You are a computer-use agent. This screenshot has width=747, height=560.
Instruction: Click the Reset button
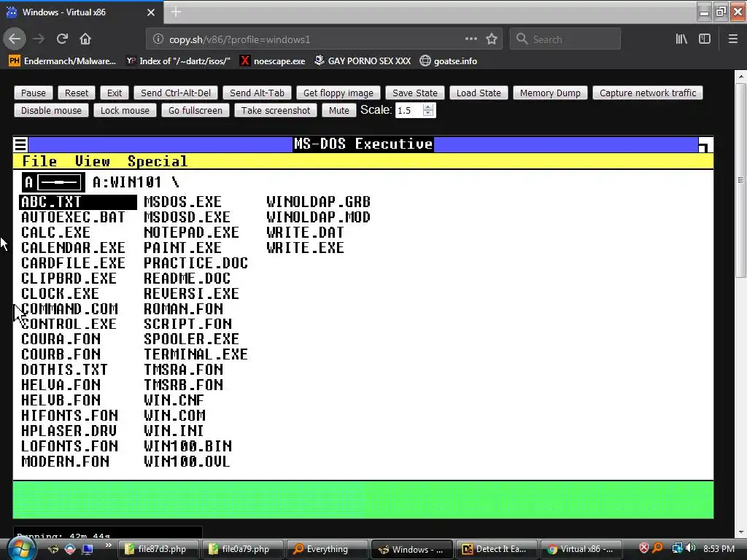point(77,93)
